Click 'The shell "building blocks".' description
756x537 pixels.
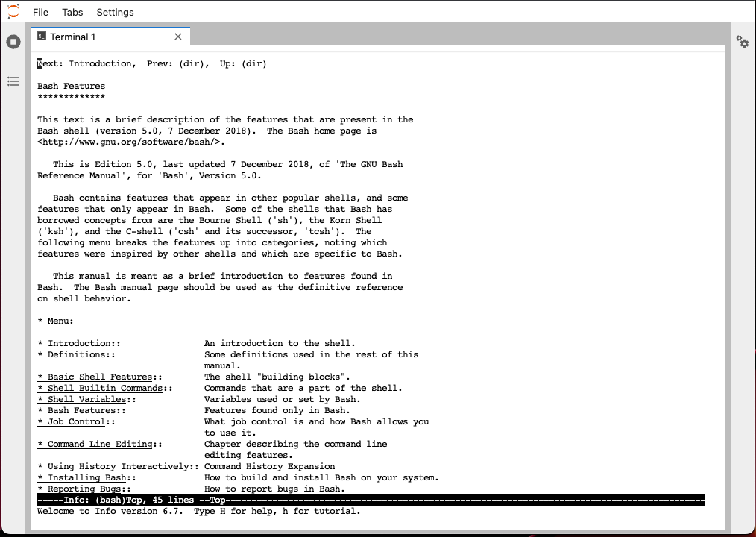point(277,377)
